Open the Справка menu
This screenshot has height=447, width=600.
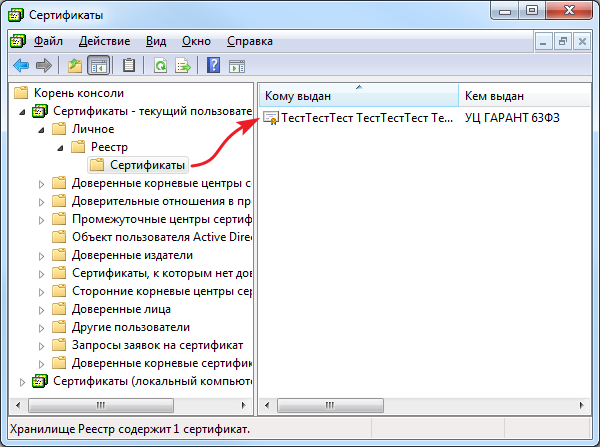click(x=250, y=42)
